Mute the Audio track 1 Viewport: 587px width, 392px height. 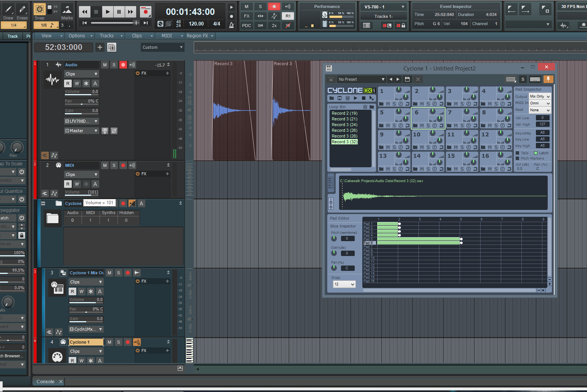(x=105, y=65)
